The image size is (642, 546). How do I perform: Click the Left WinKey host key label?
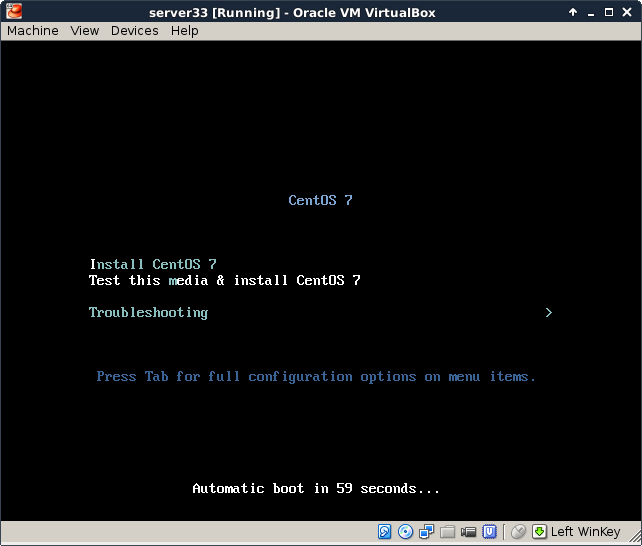585,532
